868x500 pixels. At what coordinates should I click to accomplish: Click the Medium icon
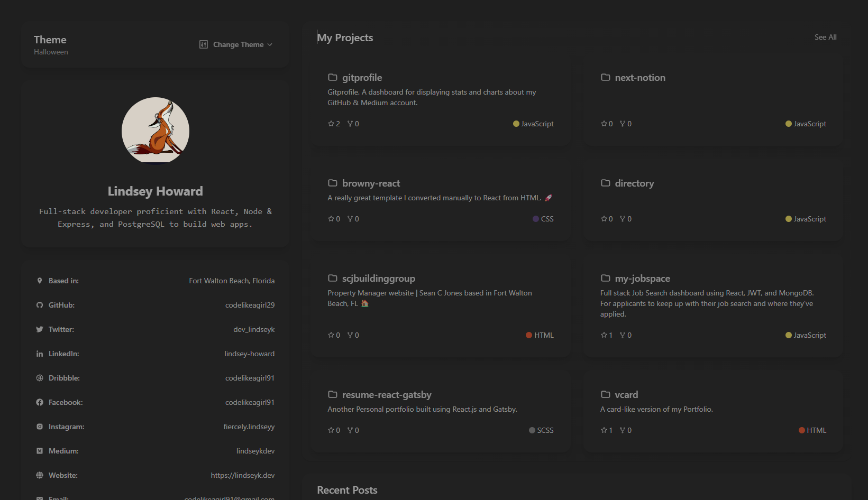[40, 451]
